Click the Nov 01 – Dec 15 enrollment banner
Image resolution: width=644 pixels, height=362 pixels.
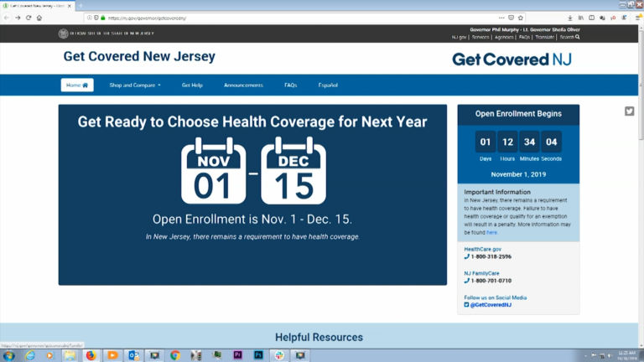click(x=252, y=194)
